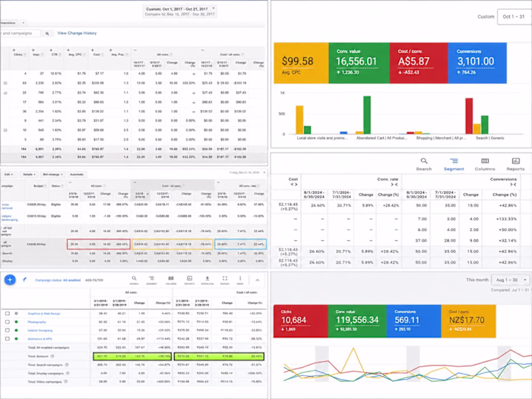Select the Dimensions tab

pyautogui.click(x=8, y=23)
